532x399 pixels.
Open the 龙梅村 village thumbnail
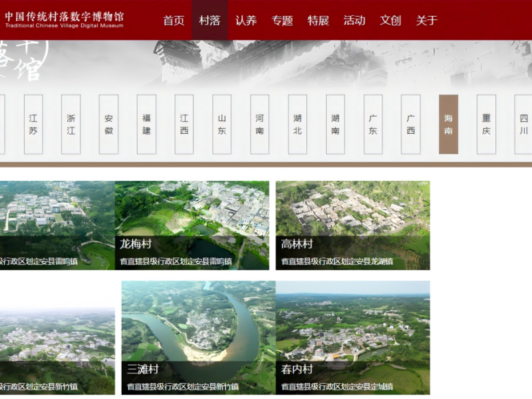pos(192,225)
